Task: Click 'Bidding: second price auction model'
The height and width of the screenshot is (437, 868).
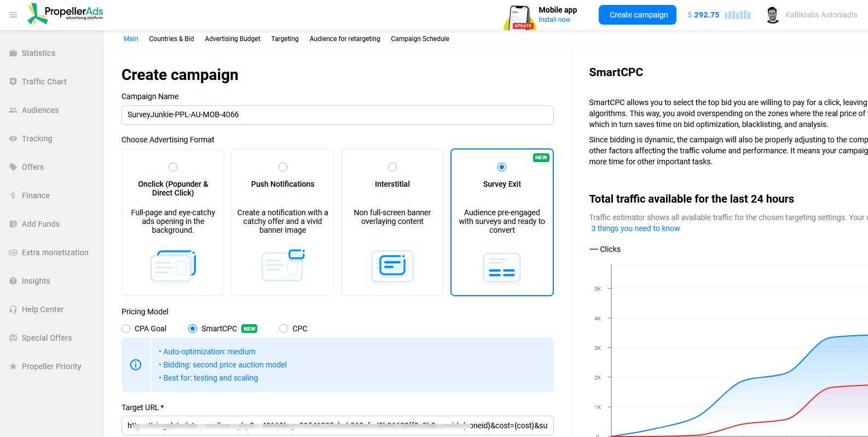Action: pyautogui.click(x=224, y=365)
